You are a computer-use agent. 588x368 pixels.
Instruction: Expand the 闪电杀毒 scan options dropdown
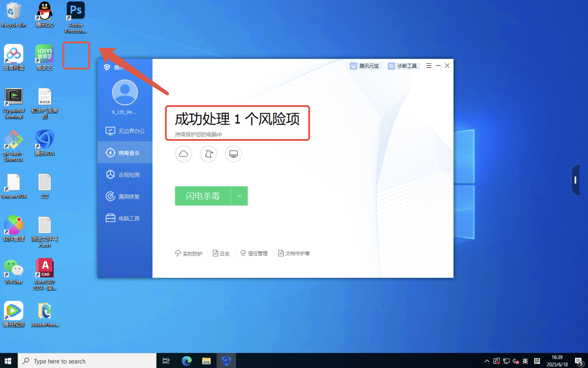[239, 196]
